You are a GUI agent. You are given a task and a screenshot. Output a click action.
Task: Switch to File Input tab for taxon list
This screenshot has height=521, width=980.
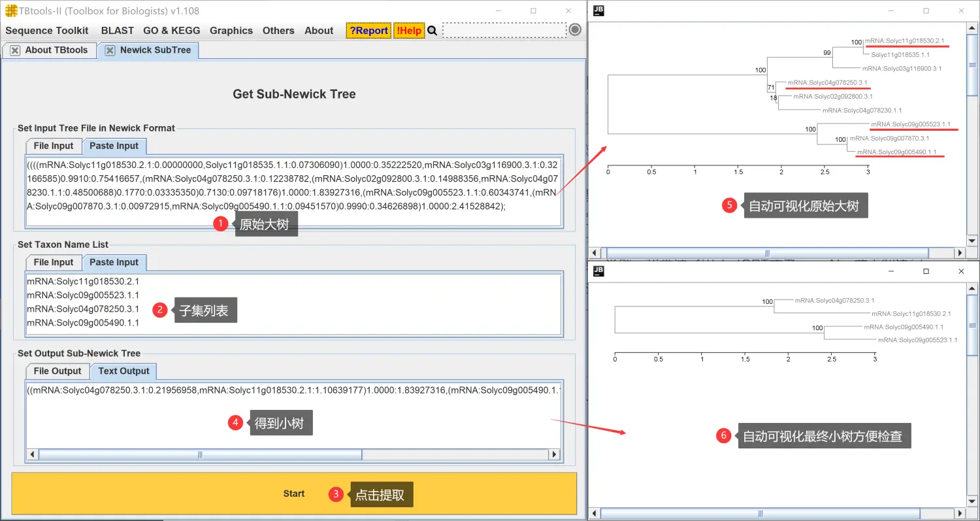point(54,262)
